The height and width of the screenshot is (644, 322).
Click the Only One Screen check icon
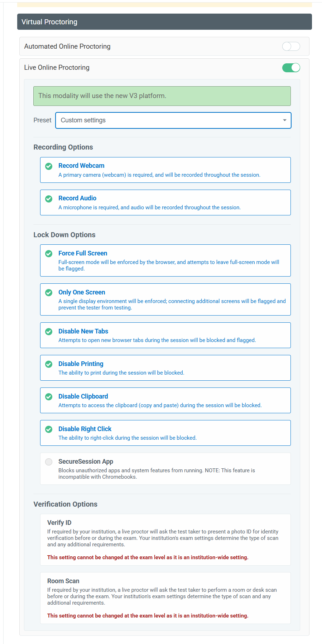click(x=49, y=293)
